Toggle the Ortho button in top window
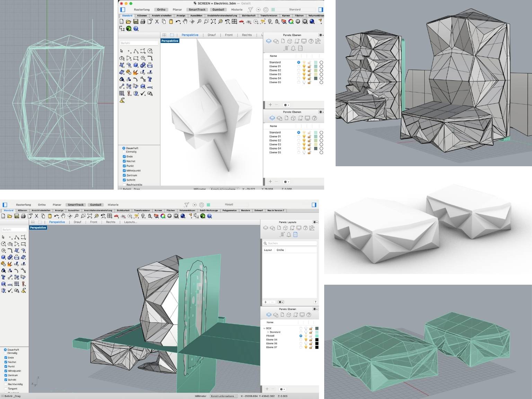Viewport: 532px width, 399px height. point(161,10)
